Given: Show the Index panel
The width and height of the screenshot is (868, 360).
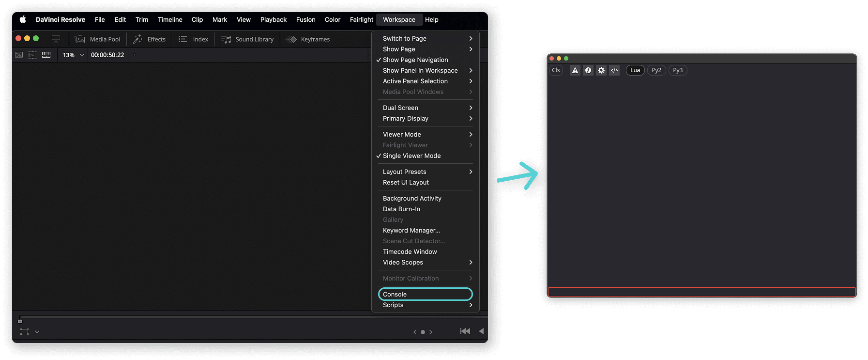Looking at the screenshot, I should point(193,39).
